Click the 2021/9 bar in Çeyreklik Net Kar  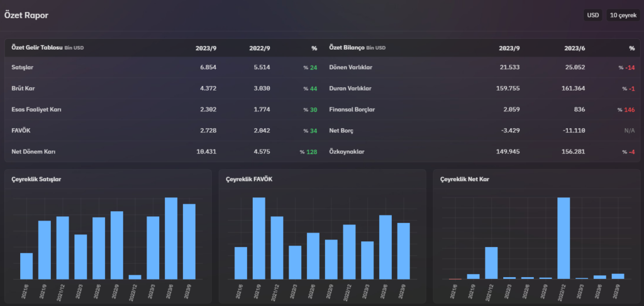(x=473, y=276)
